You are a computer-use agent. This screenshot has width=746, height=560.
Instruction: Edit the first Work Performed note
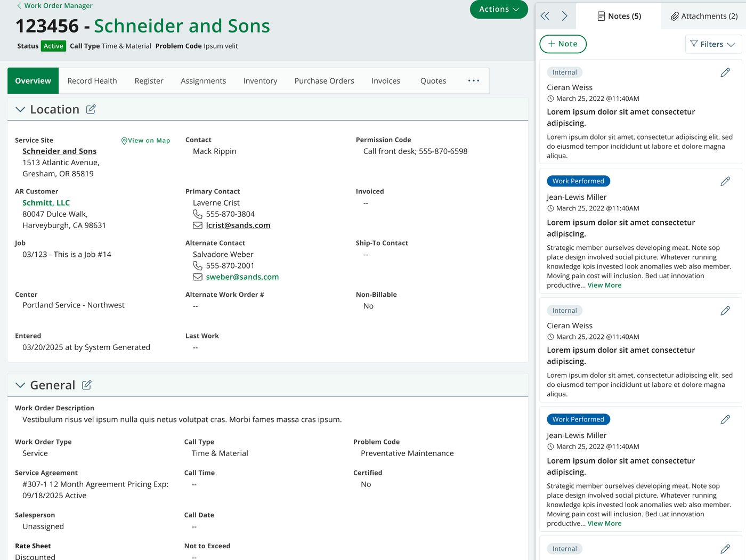[x=725, y=182]
